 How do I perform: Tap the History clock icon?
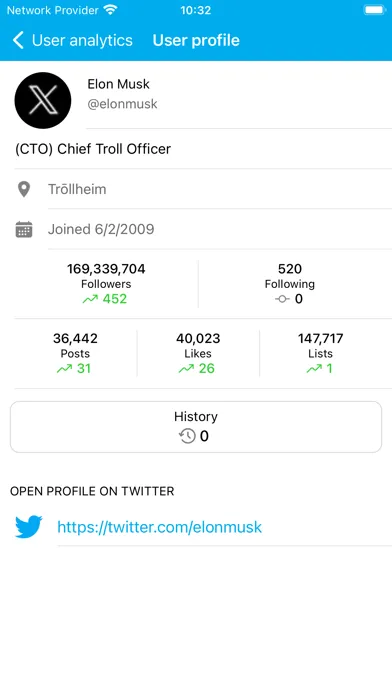pyautogui.click(x=187, y=436)
